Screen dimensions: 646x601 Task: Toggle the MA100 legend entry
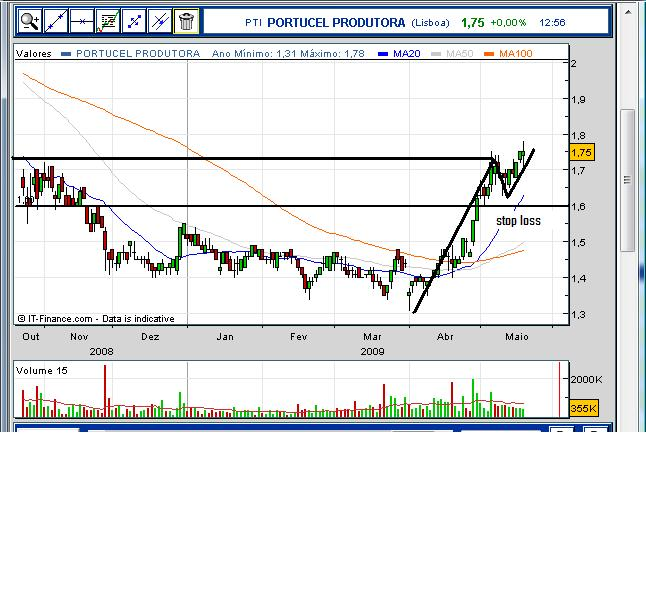508,54
